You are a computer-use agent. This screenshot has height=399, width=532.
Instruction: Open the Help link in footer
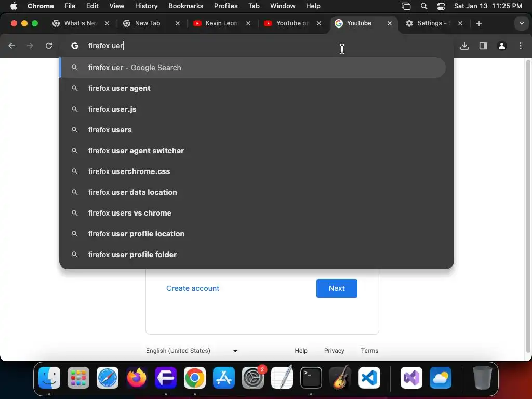(301, 351)
